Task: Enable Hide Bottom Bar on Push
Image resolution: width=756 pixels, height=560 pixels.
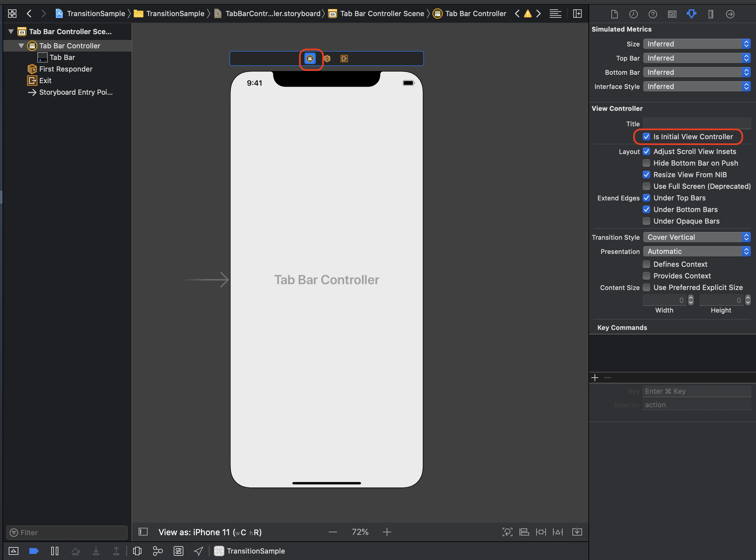Action: pos(646,163)
